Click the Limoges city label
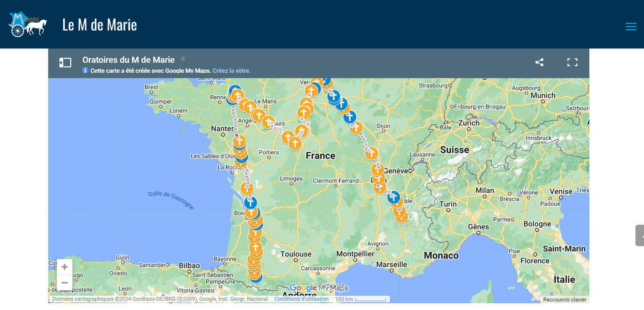 [291, 179]
